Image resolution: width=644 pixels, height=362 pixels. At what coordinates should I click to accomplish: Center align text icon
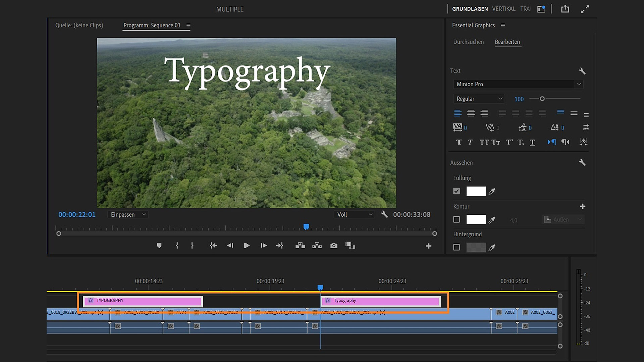471,113
